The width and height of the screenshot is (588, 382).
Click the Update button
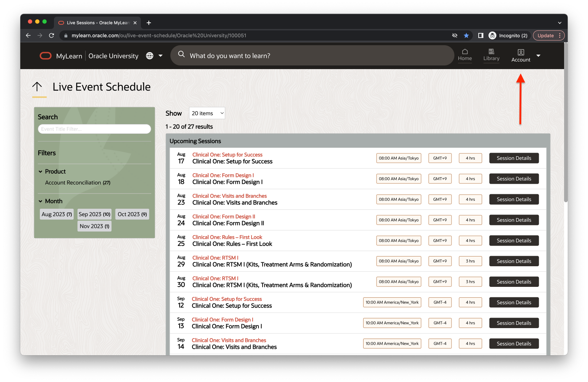tap(548, 35)
